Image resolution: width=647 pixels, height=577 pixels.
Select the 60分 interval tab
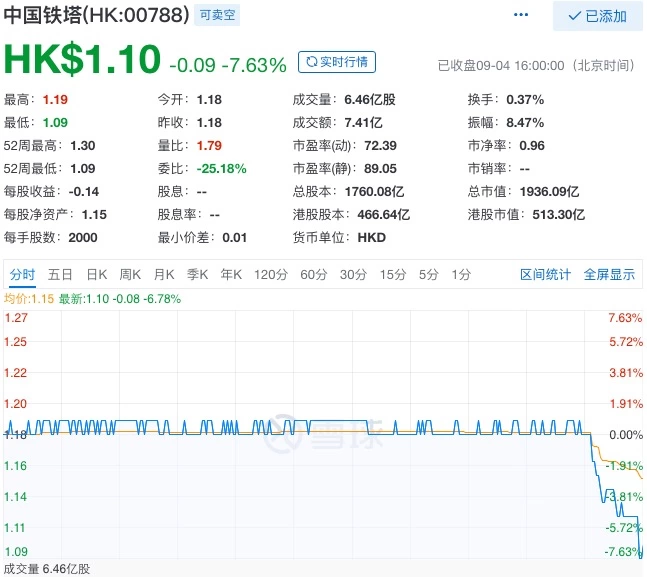pyautogui.click(x=313, y=275)
